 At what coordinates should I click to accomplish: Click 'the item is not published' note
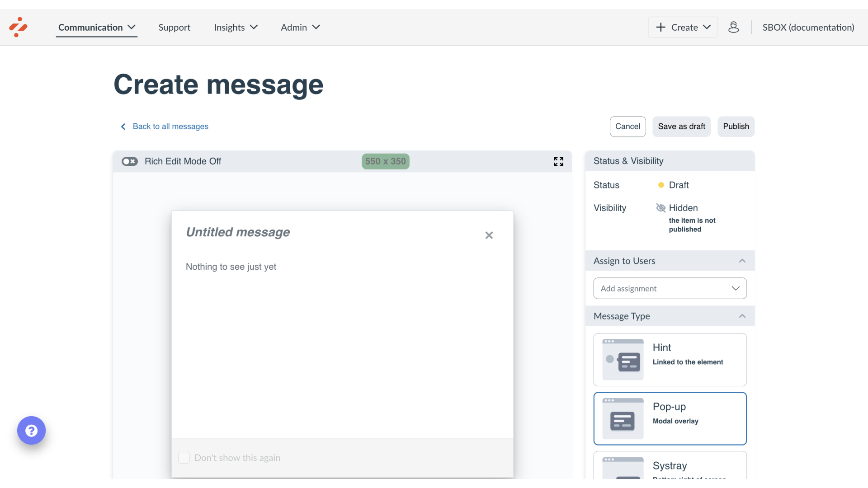tap(692, 225)
